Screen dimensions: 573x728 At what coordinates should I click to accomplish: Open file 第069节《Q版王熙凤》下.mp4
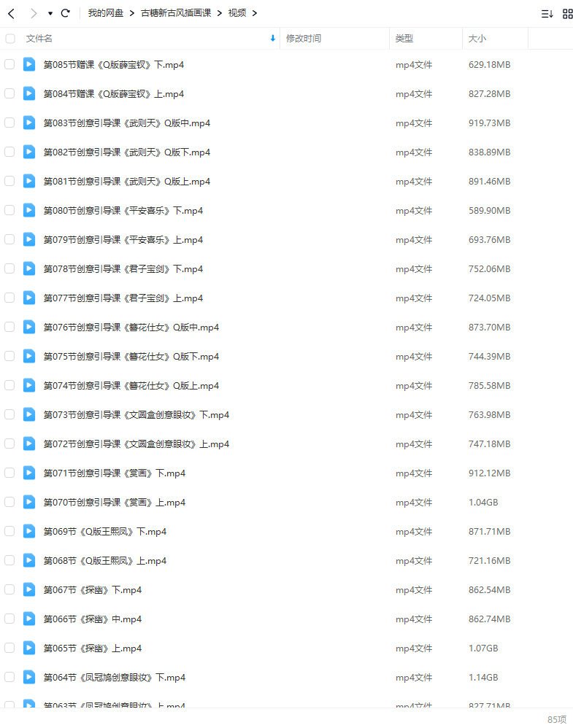pyautogui.click(x=105, y=532)
